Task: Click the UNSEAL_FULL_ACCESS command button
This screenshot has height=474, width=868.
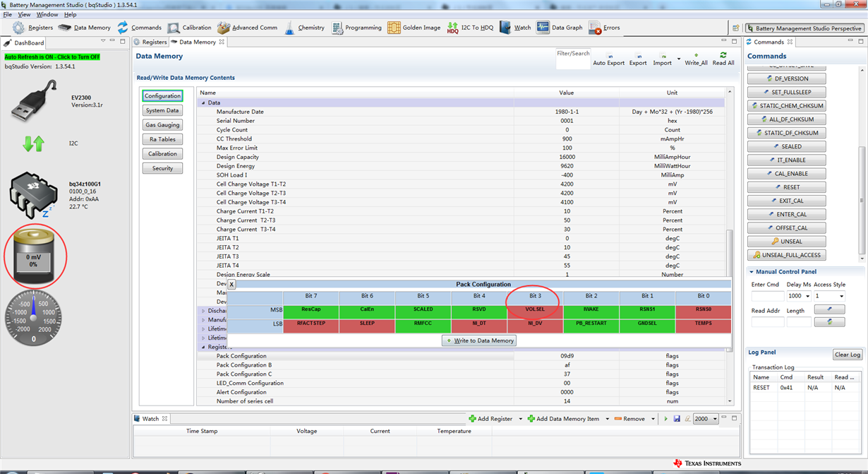Action: (x=786, y=255)
